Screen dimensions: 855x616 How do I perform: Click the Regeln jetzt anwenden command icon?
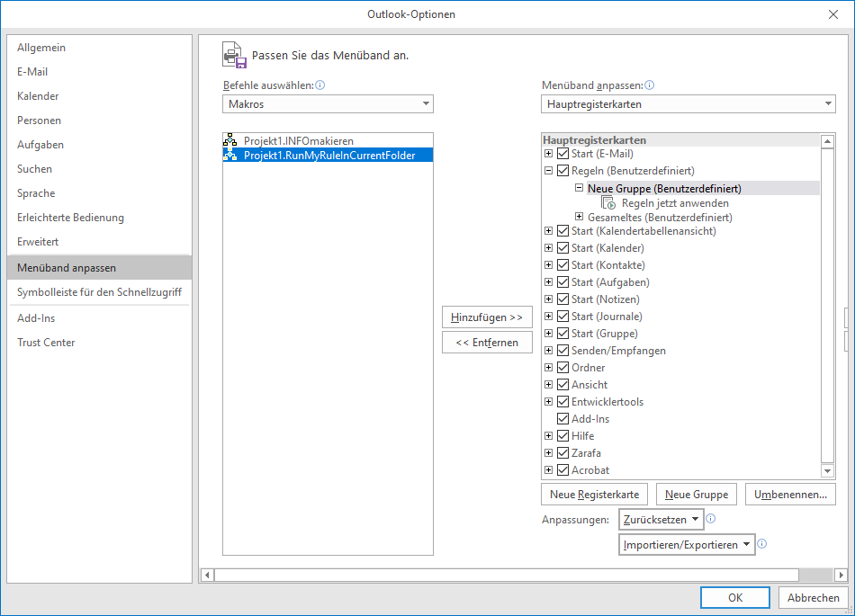pyautogui.click(x=608, y=203)
